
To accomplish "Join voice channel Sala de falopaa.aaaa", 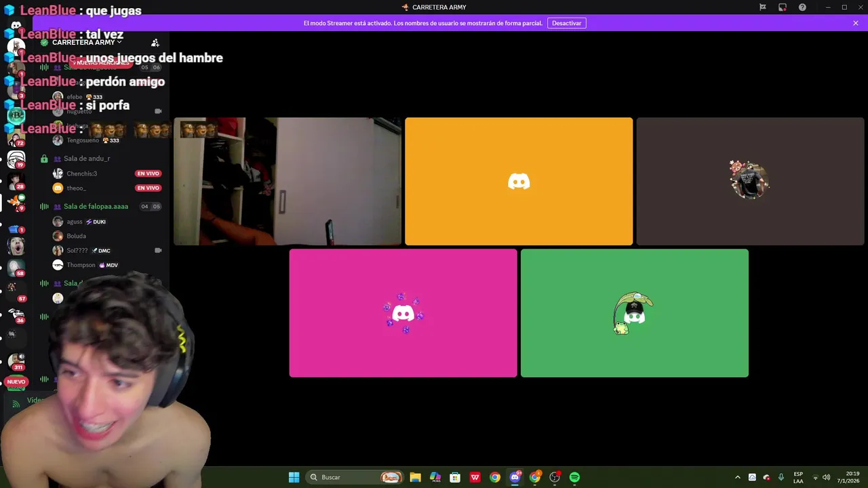I will coord(96,206).
